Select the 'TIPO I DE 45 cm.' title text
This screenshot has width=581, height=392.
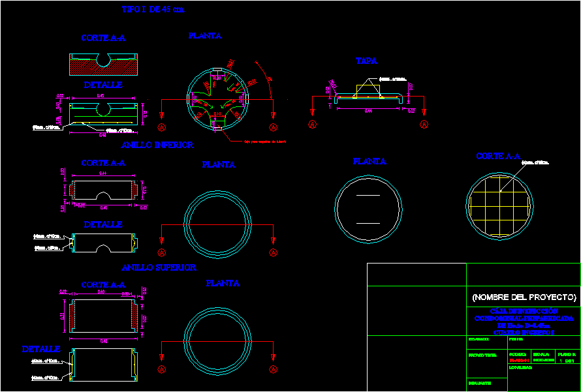click(x=153, y=10)
